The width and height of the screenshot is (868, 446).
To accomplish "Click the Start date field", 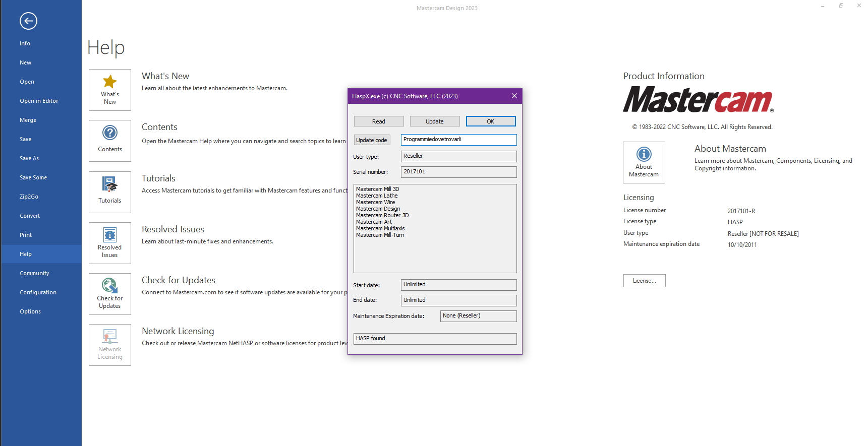I will (x=459, y=285).
